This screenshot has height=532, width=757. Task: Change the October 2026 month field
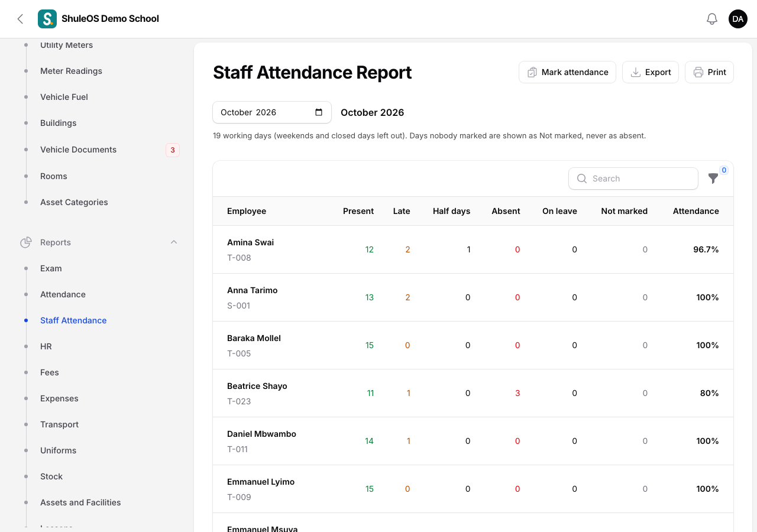(272, 112)
